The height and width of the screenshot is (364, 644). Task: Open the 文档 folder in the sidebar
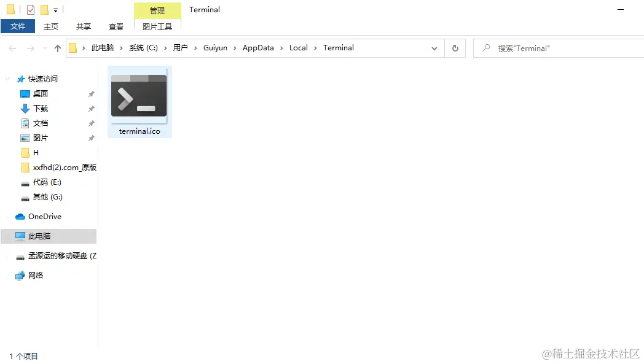[x=39, y=123]
